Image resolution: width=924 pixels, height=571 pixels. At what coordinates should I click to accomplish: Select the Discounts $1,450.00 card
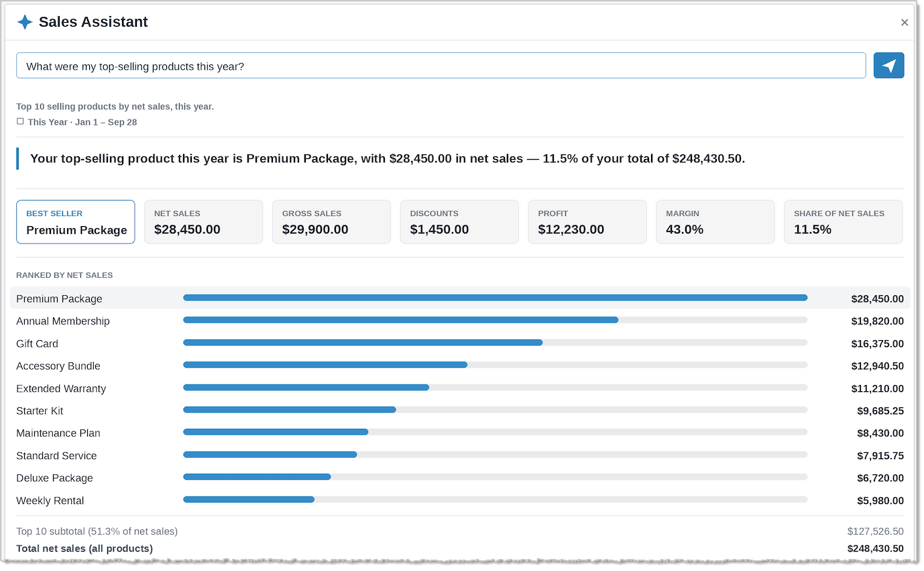[459, 222]
